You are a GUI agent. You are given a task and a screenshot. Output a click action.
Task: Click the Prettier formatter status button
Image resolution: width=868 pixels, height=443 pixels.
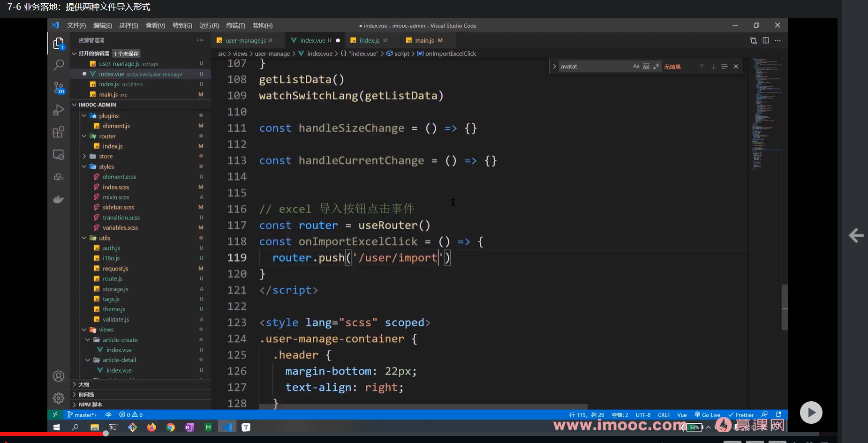point(741,415)
